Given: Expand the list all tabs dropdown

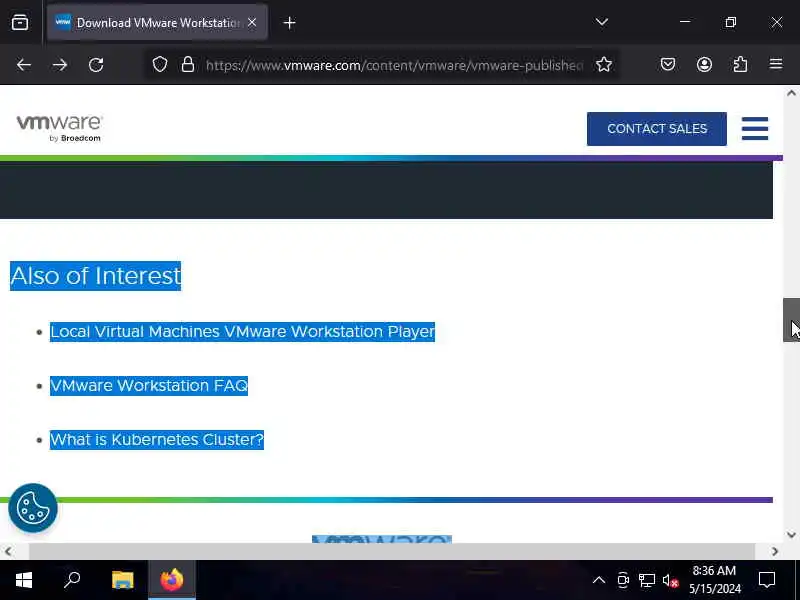Looking at the screenshot, I should pos(602,22).
